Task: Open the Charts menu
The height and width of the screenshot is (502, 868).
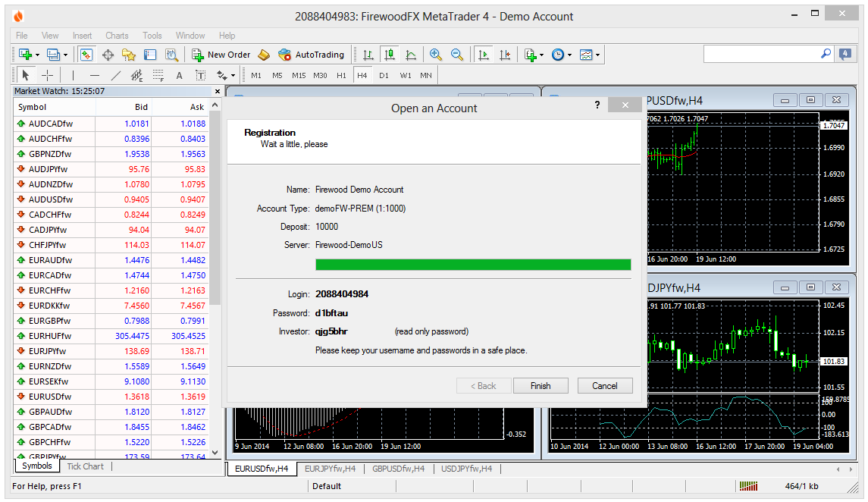Action: click(x=117, y=36)
